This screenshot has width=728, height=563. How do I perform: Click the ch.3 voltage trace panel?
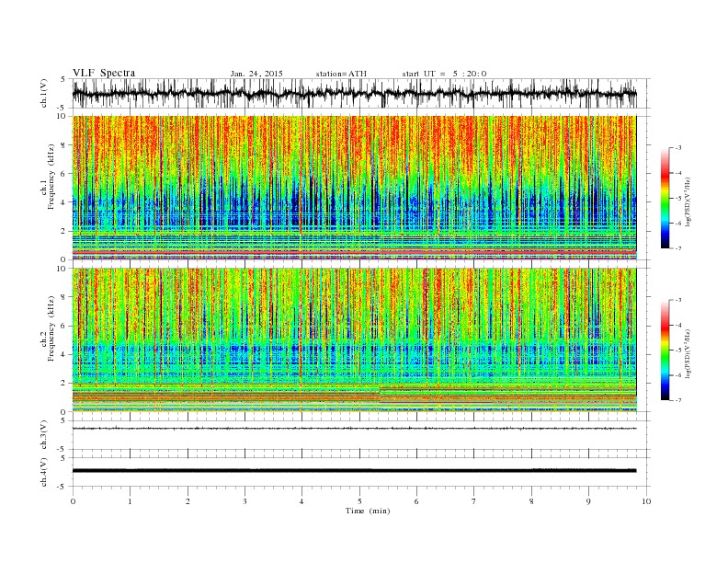(361, 435)
